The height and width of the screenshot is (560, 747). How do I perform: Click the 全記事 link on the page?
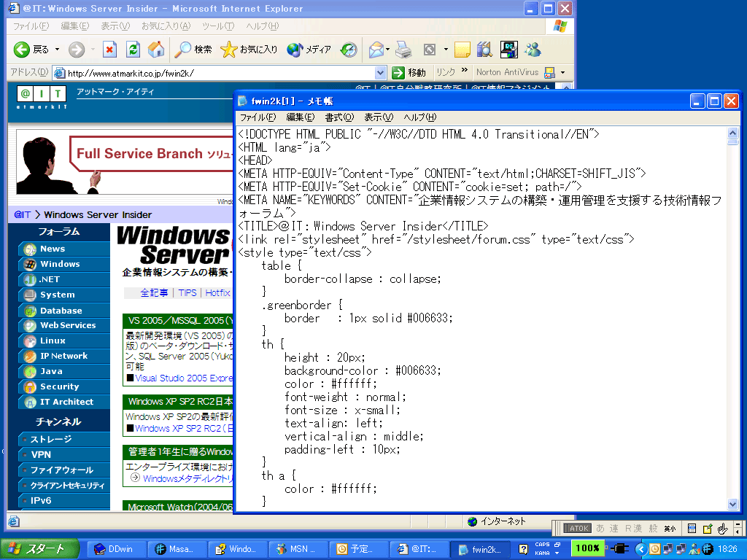click(x=154, y=292)
